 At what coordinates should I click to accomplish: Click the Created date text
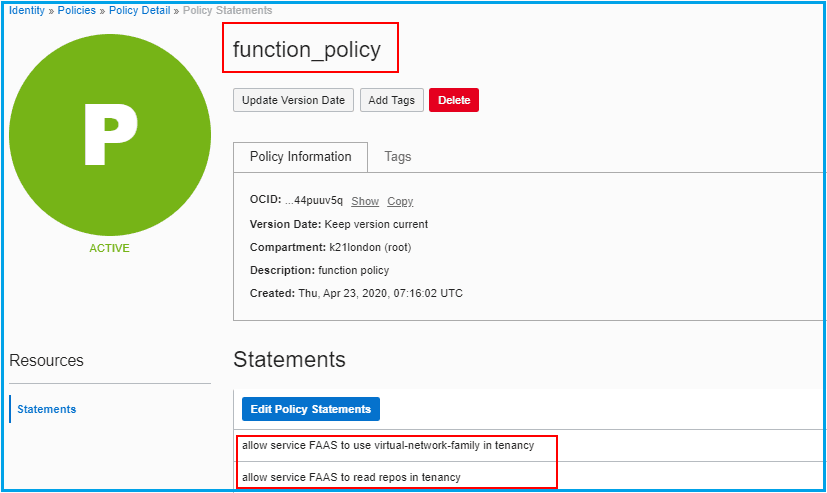[x=356, y=293]
